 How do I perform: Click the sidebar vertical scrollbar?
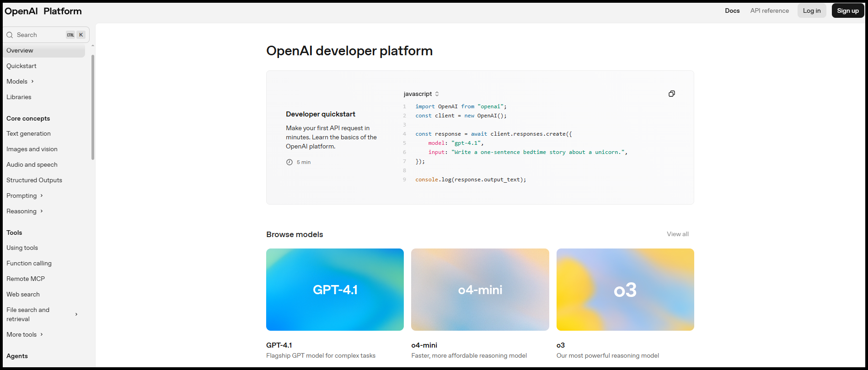(x=93, y=107)
